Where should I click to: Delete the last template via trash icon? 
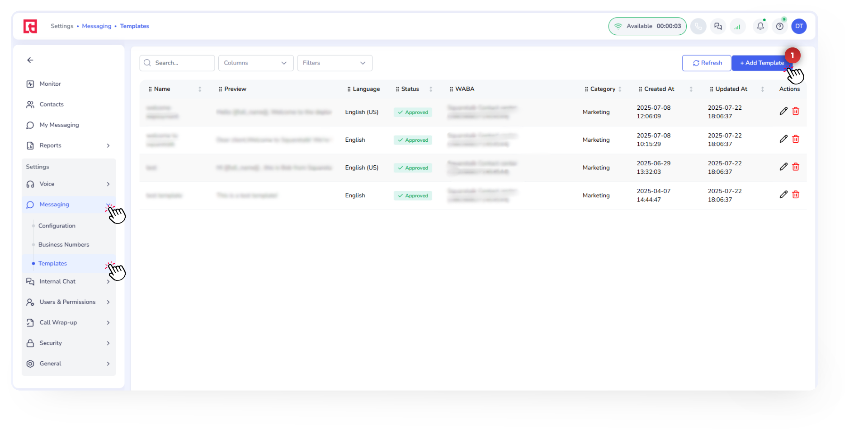pos(796,195)
